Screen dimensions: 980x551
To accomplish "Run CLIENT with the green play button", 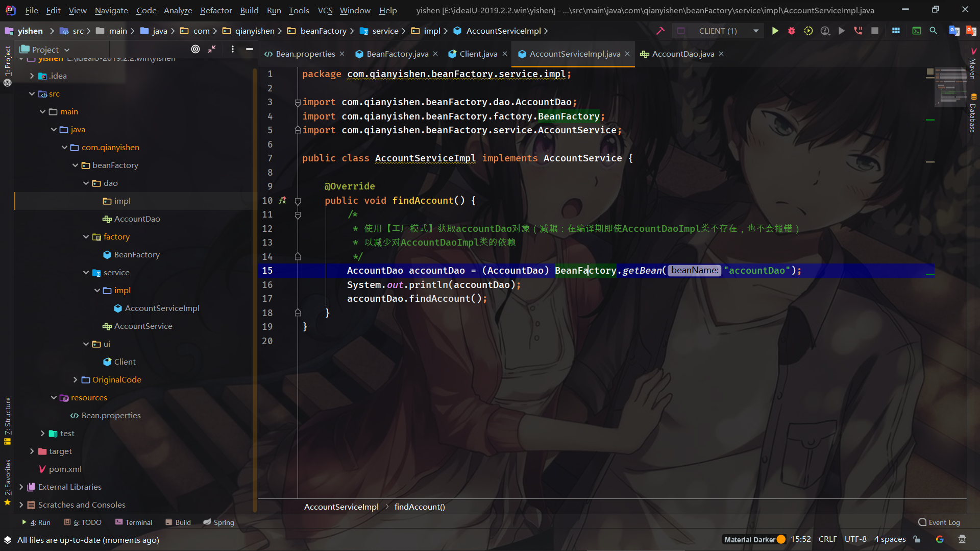I will [x=775, y=31].
